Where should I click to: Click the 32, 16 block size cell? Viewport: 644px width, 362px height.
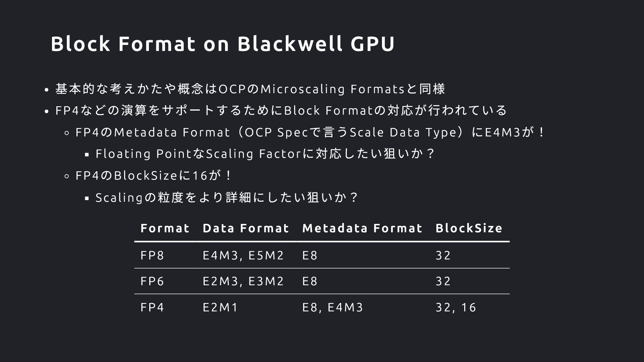456,307
